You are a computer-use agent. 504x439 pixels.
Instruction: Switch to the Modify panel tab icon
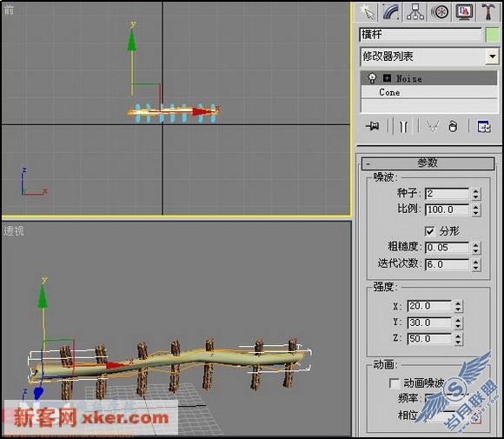[x=391, y=12]
